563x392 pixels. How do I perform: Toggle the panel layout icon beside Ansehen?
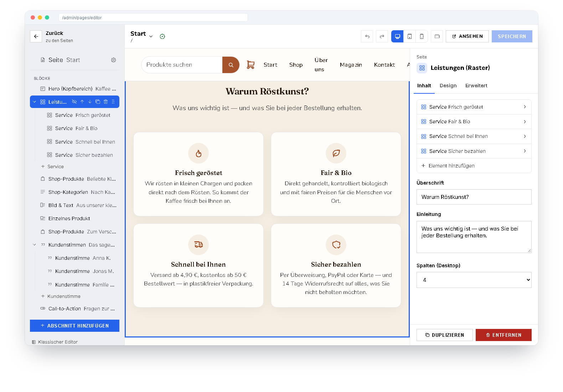point(437,36)
